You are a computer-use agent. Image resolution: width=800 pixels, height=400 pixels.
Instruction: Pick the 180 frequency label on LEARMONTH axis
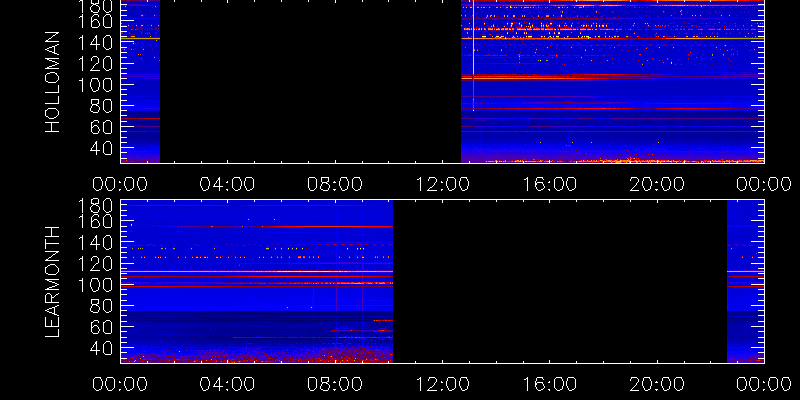pos(96,206)
